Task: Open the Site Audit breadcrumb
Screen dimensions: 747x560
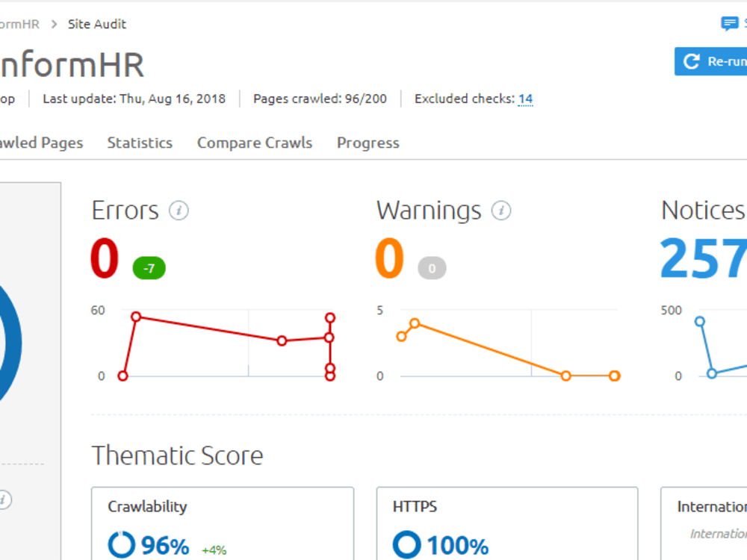Action: coord(96,25)
